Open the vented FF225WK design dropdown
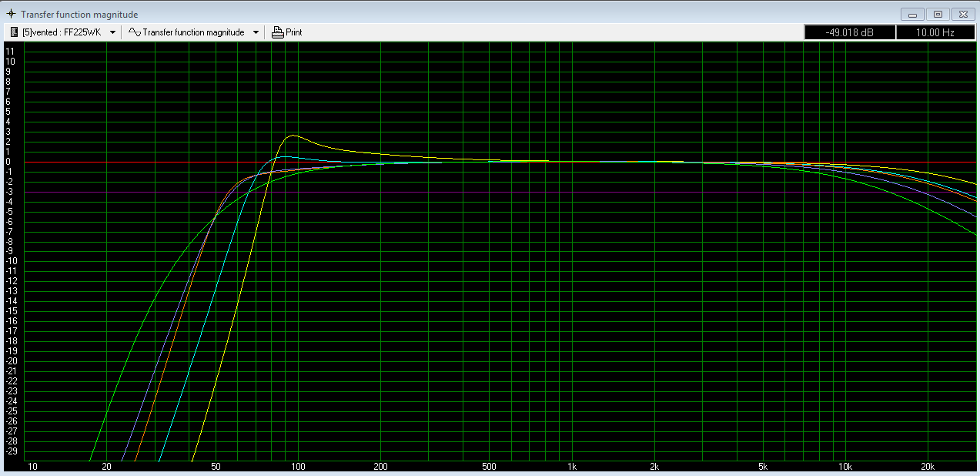Screen dimensions: 980x476 113,32
